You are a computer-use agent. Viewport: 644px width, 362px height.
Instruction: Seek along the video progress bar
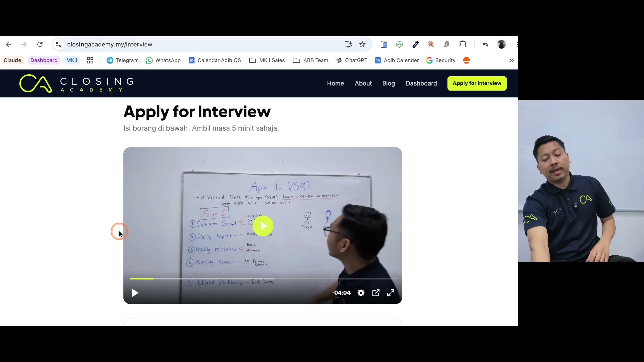[x=263, y=279]
